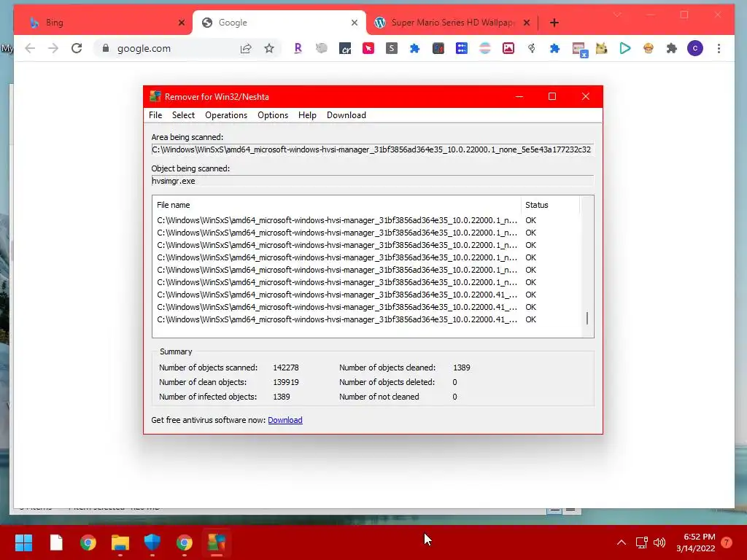Open the Help menu
This screenshot has height=560, width=747.
pos(307,115)
